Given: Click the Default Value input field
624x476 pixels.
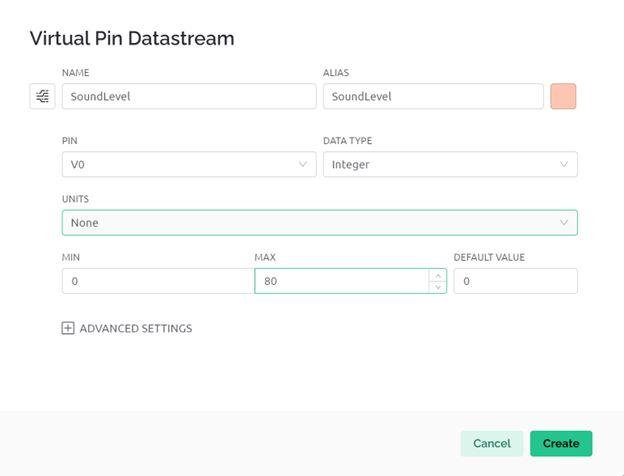Looking at the screenshot, I should point(515,281).
